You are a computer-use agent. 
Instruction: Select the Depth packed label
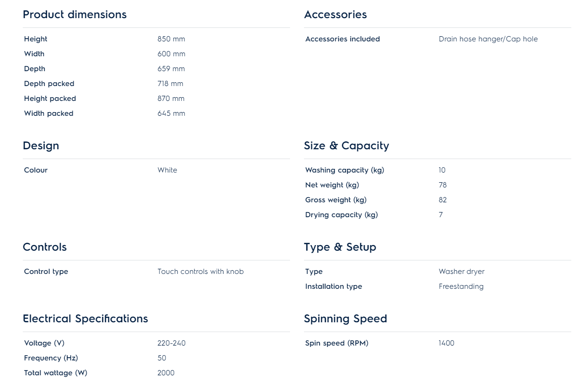[x=49, y=84]
